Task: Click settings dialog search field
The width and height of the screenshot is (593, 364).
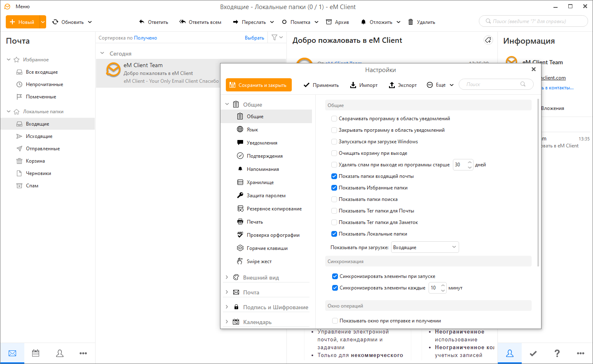Action: pos(496,84)
